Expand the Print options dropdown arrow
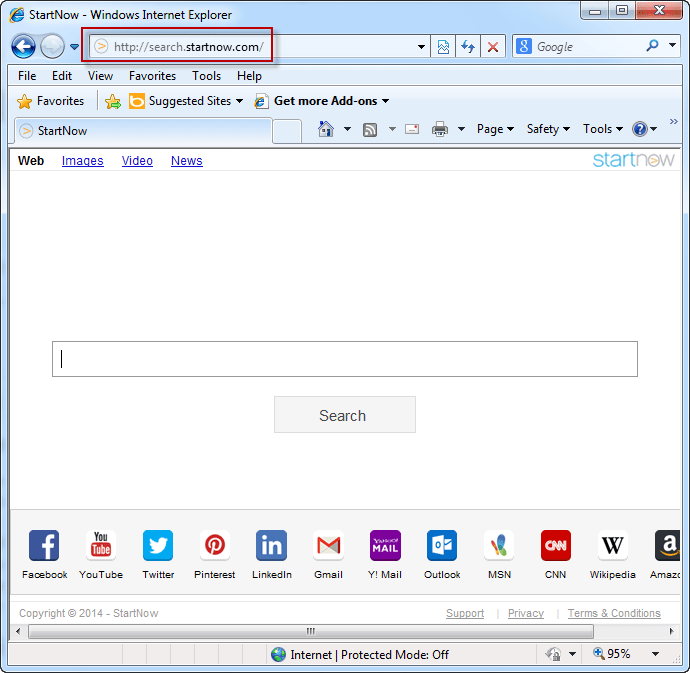The width and height of the screenshot is (690, 673). click(x=461, y=129)
